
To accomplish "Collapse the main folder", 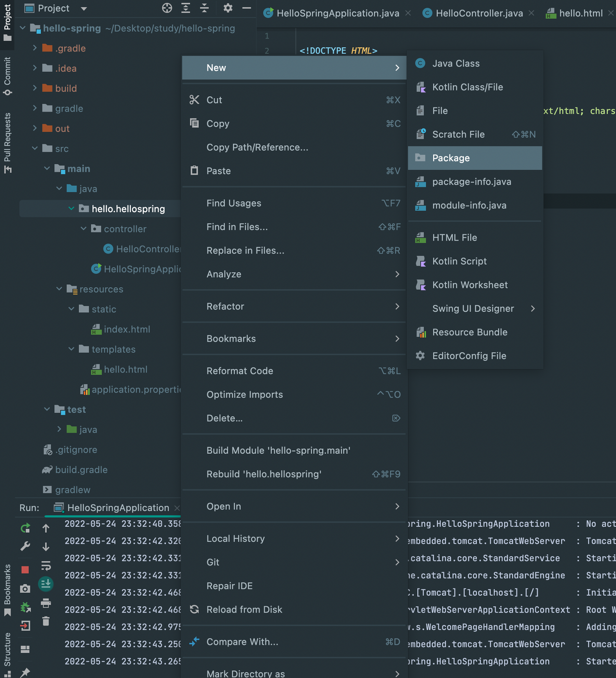I will point(47,168).
